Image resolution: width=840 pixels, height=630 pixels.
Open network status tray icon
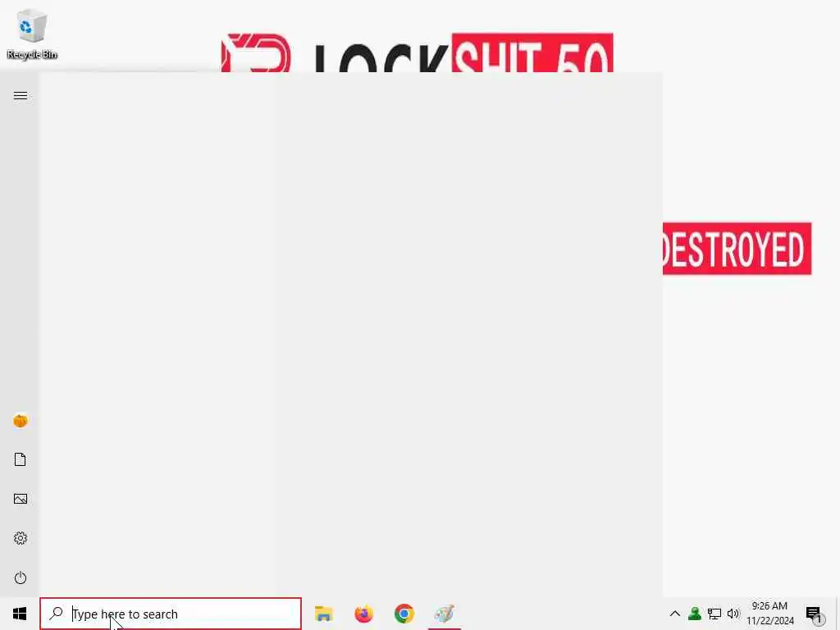[x=714, y=614]
